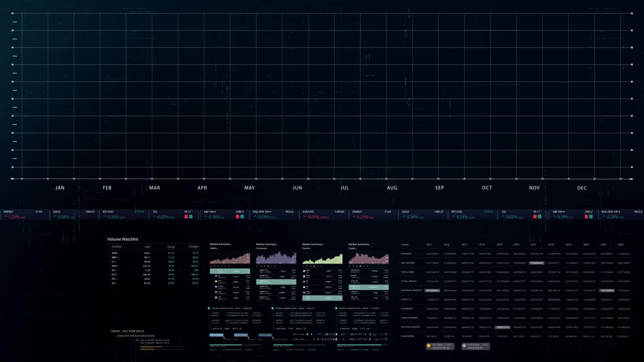Click the Data Analysis 003 square marker
This screenshot has width=644, height=362.
click(x=336, y=308)
